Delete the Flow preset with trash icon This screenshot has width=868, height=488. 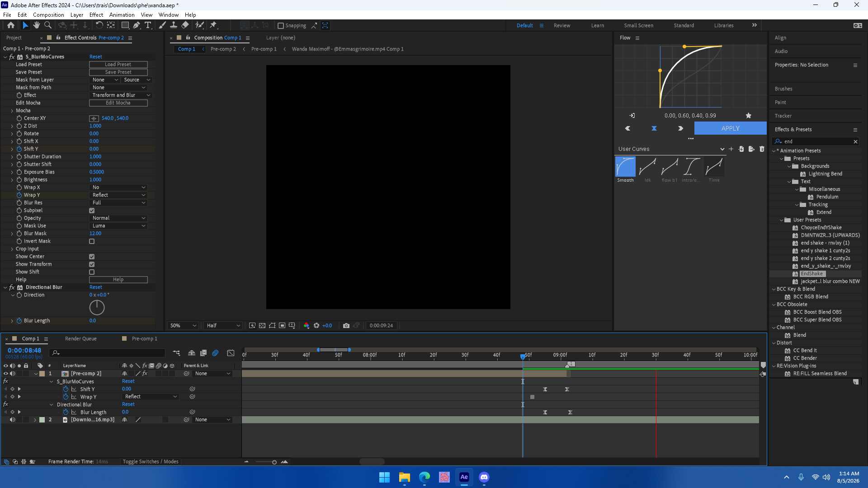point(762,149)
